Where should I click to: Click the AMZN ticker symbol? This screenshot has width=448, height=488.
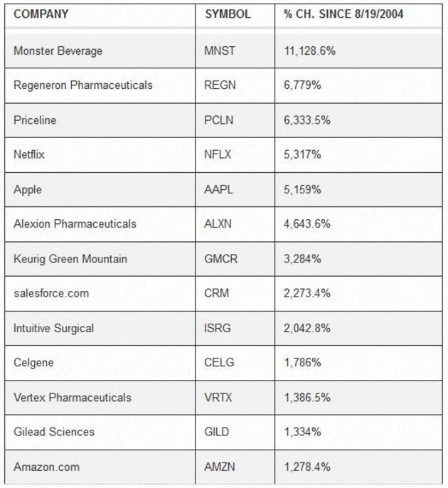220,467
